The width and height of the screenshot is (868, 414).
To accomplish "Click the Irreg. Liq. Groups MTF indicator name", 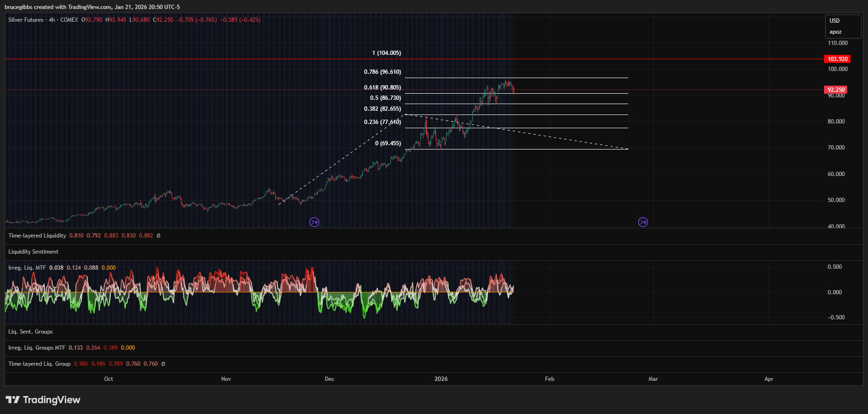I will pyautogui.click(x=37, y=348).
